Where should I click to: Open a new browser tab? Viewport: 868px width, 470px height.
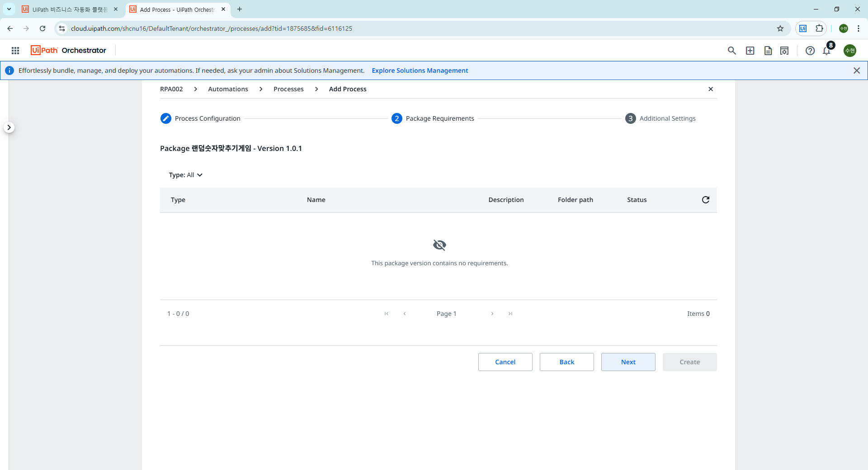point(240,9)
